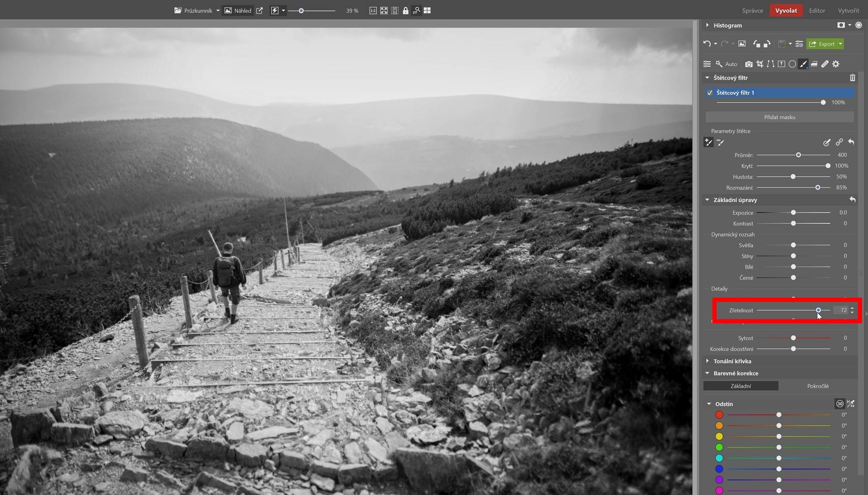The height and width of the screenshot is (495, 868).
Task: Open the Průzkumník dropdown
Action: pos(218,11)
